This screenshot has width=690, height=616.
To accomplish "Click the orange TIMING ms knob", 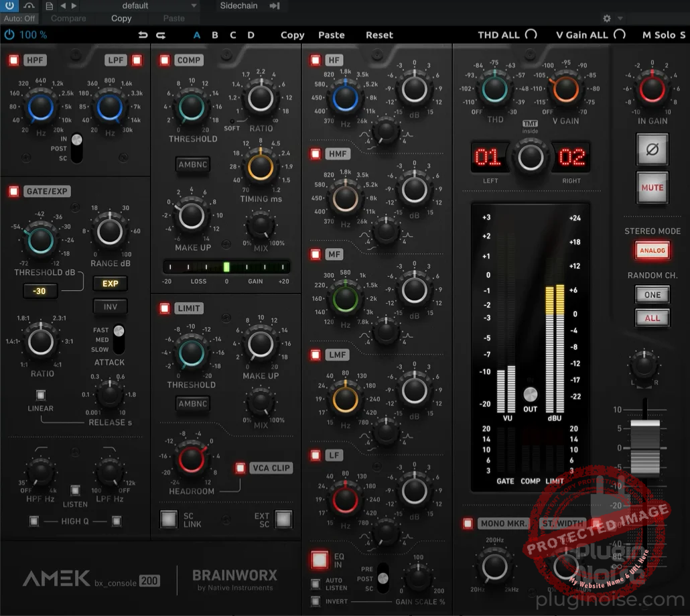I will [x=261, y=167].
